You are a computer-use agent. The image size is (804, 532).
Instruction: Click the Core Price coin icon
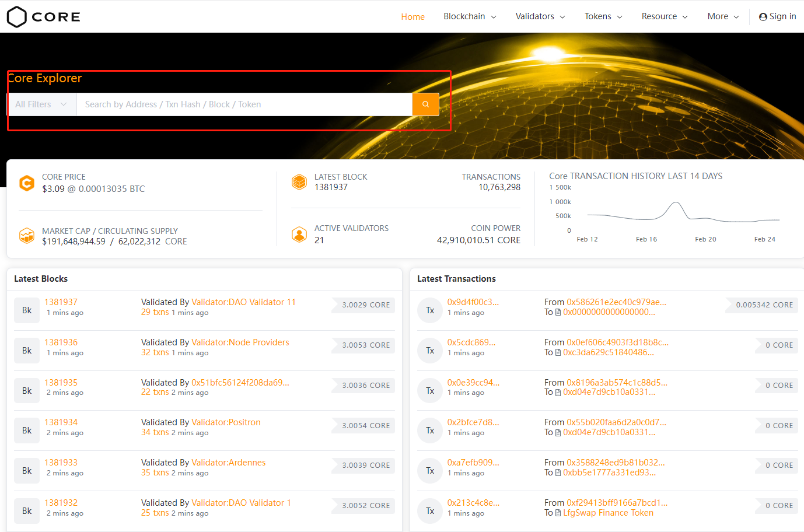point(27,183)
